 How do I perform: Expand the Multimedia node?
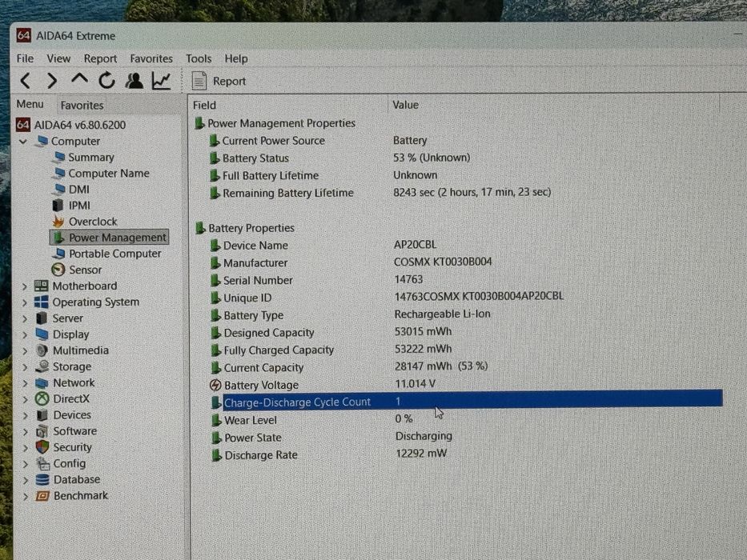tap(24, 351)
